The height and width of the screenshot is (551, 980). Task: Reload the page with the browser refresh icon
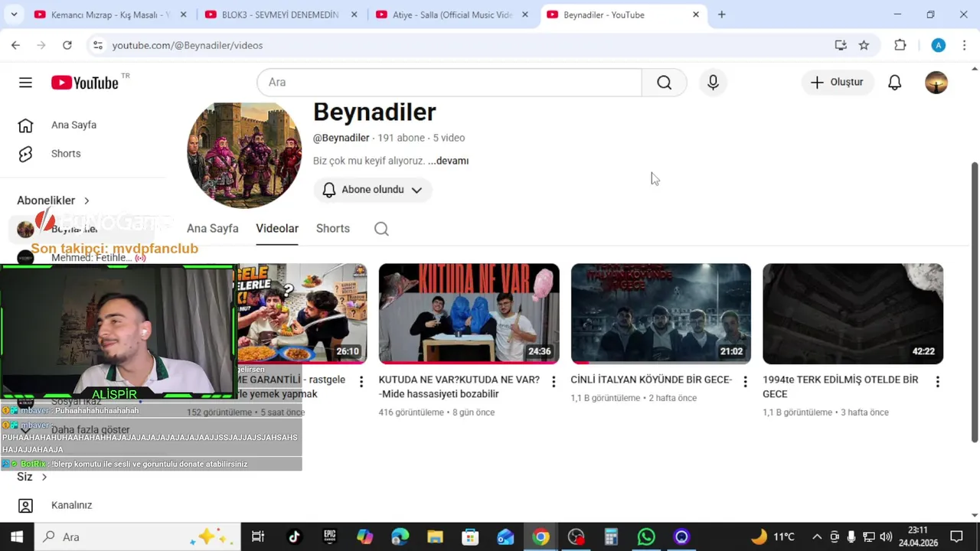(x=67, y=45)
